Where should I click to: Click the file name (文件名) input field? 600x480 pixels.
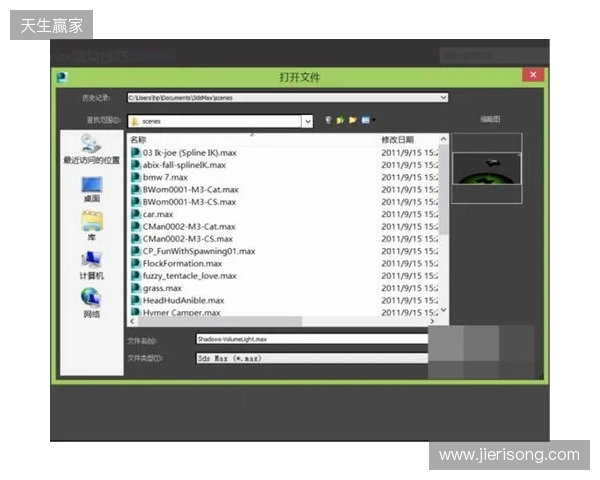tap(310, 339)
